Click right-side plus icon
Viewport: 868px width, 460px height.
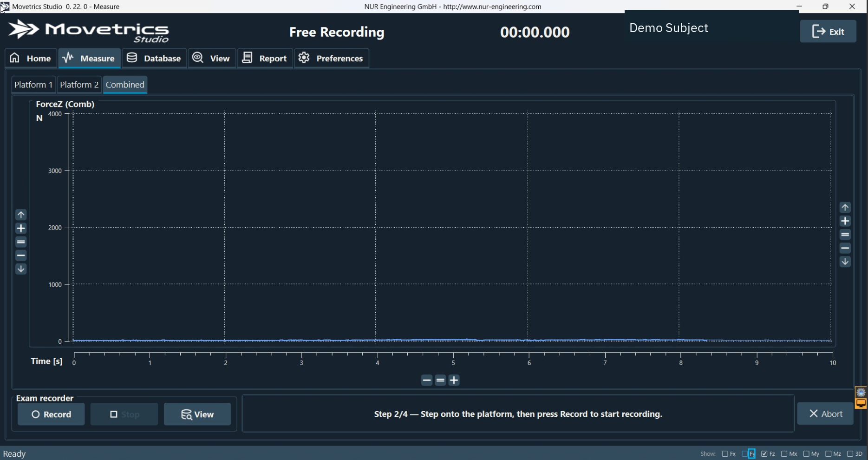845,221
